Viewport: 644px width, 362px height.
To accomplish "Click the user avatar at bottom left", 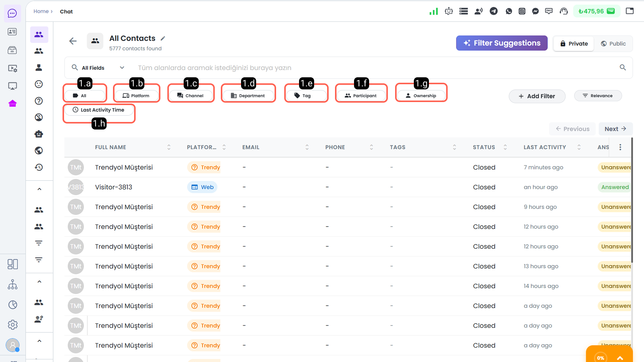I will tap(12, 345).
